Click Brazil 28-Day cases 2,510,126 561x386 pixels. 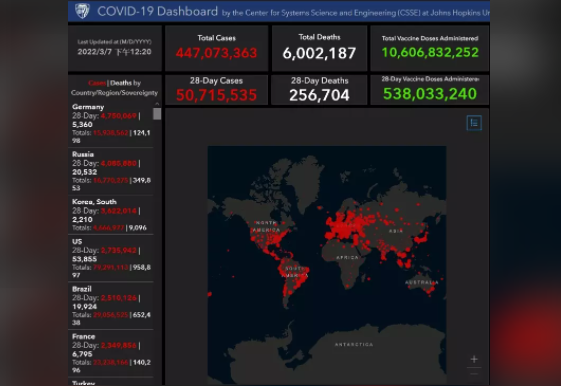pyautogui.click(x=119, y=298)
